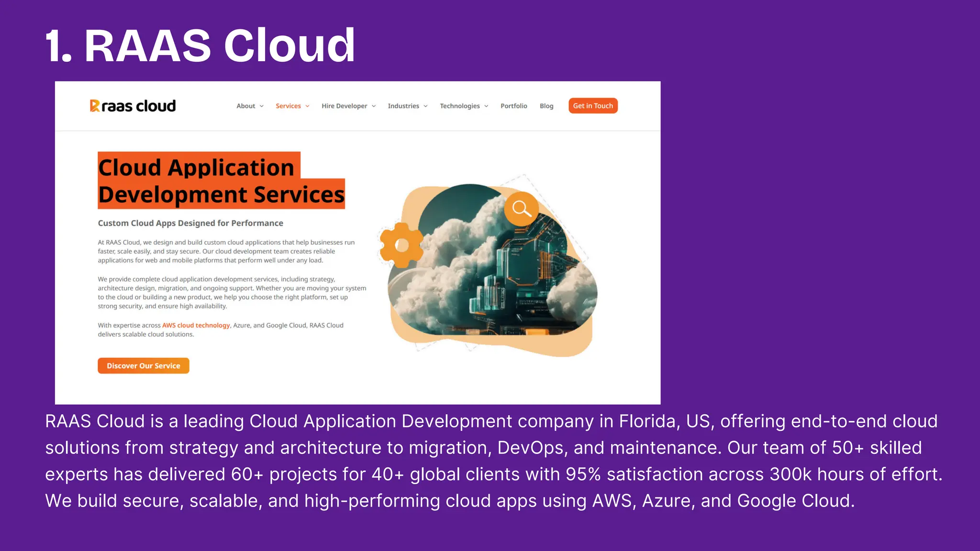Click the 1. RAAS Cloud slide title
This screenshot has height=551, width=980.
[x=200, y=45]
